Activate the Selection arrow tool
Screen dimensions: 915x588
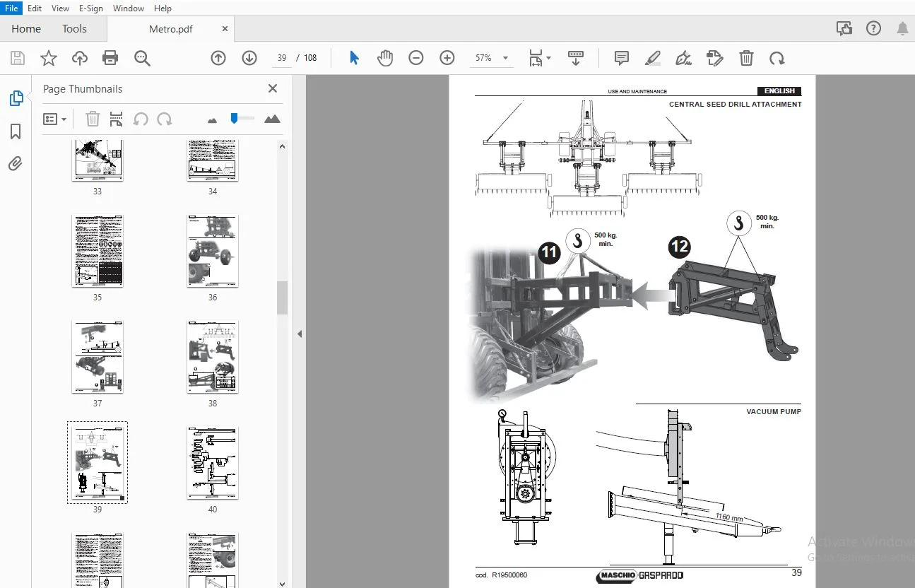coord(354,58)
